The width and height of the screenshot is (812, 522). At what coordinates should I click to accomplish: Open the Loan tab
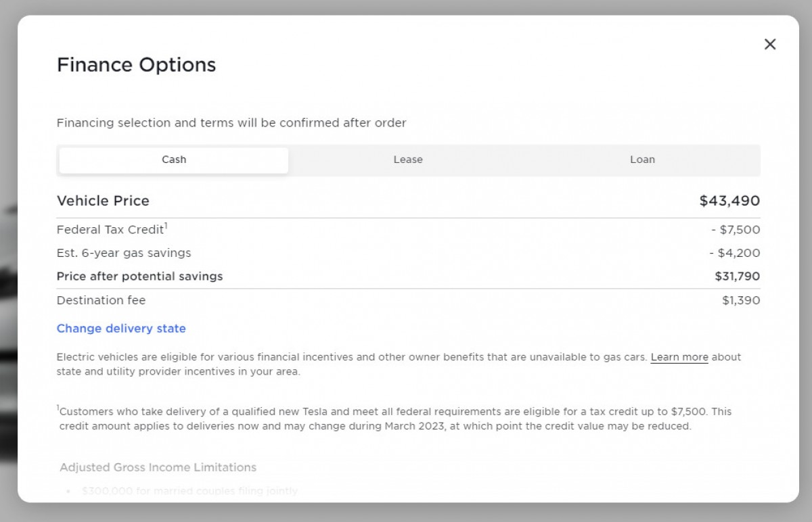coord(642,160)
